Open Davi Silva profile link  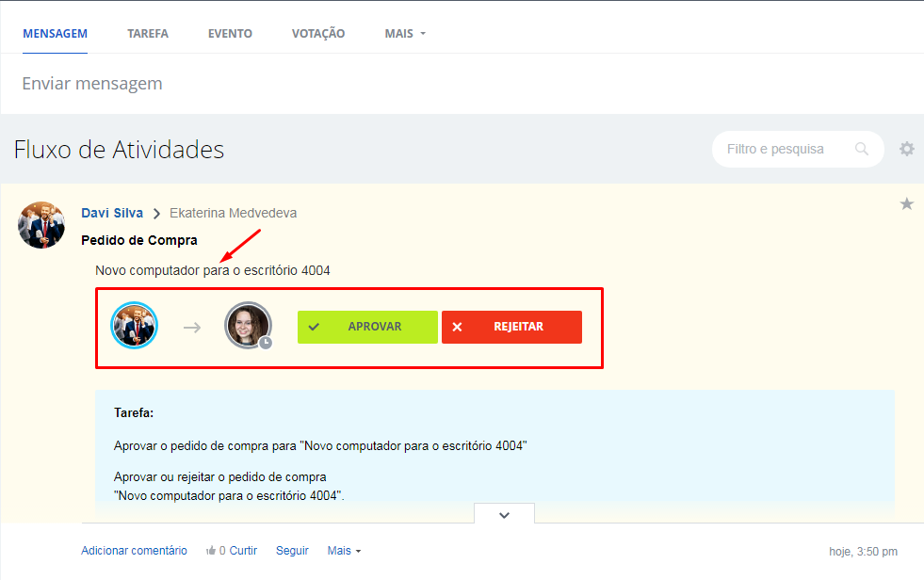point(112,213)
